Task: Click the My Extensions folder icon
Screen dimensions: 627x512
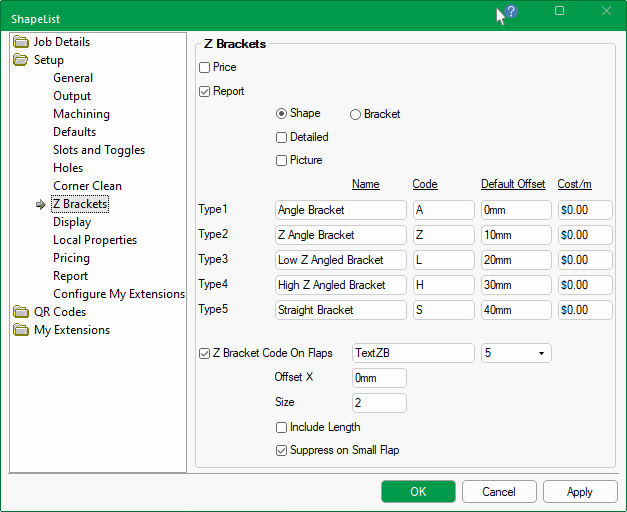Action: (21, 330)
